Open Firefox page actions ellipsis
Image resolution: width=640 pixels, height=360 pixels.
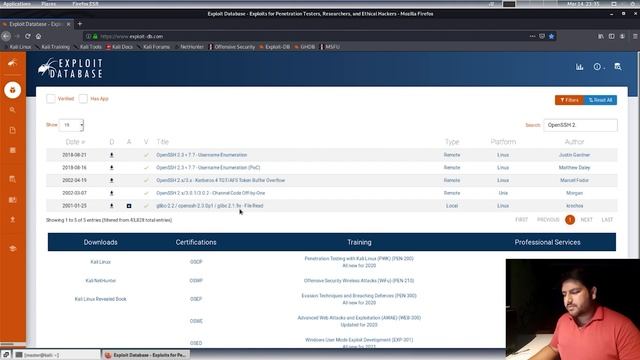point(532,36)
